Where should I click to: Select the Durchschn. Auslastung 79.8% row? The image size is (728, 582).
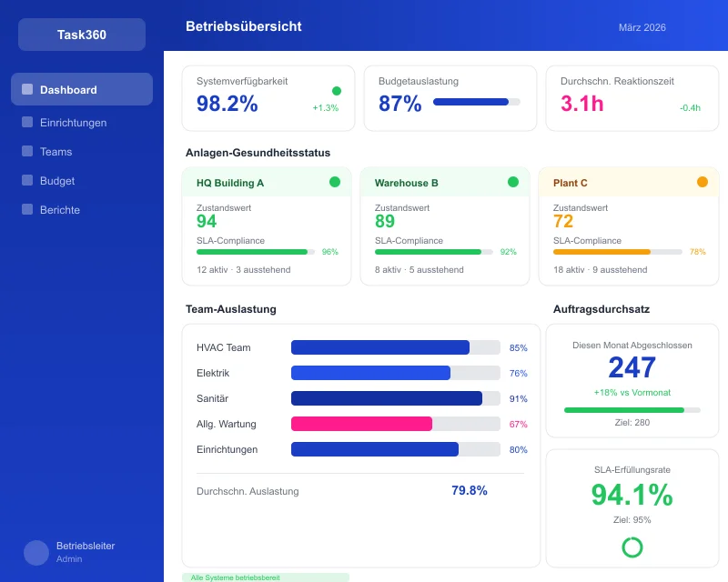click(x=360, y=491)
